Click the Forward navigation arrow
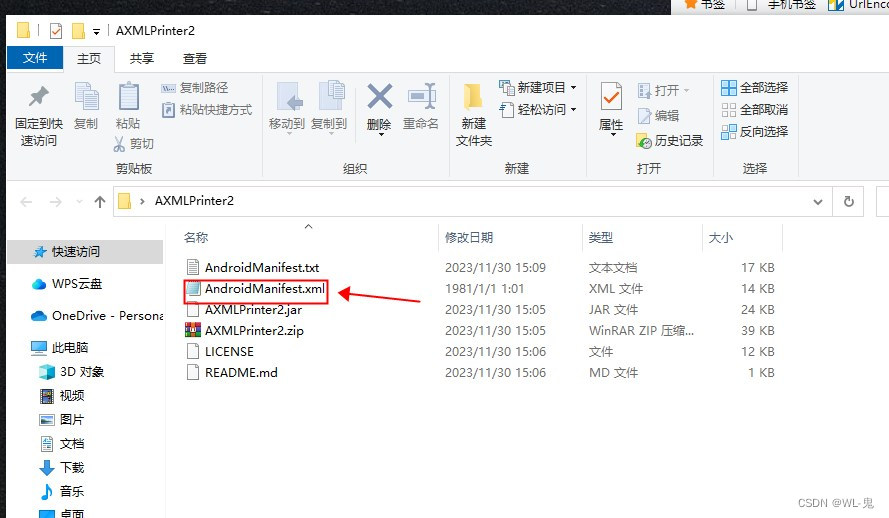This screenshot has height=518, width=889. pos(56,202)
